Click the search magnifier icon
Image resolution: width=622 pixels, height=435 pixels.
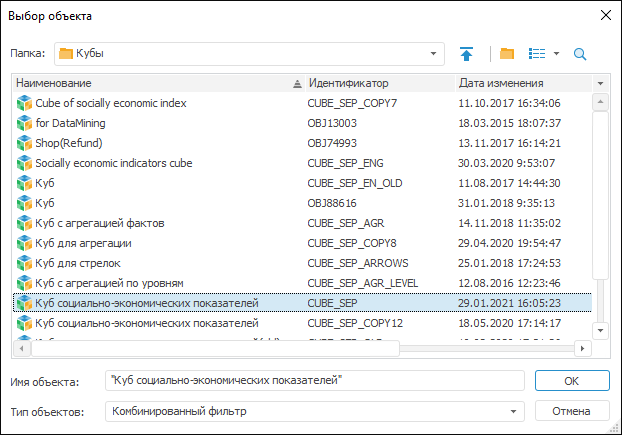(x=579, y=53)
